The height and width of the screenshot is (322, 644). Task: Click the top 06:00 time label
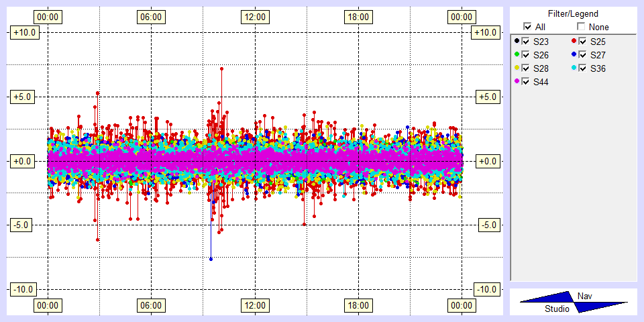150,16
